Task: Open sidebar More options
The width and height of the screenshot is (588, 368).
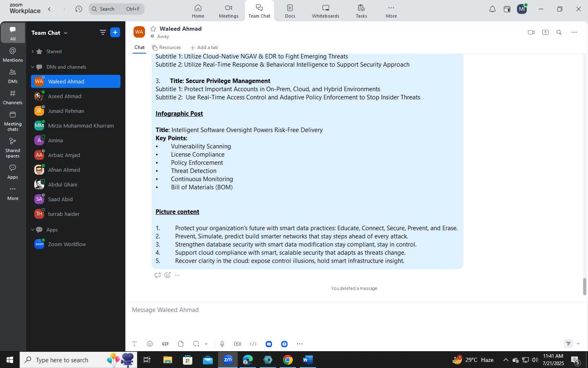Action: pos(13,193)
